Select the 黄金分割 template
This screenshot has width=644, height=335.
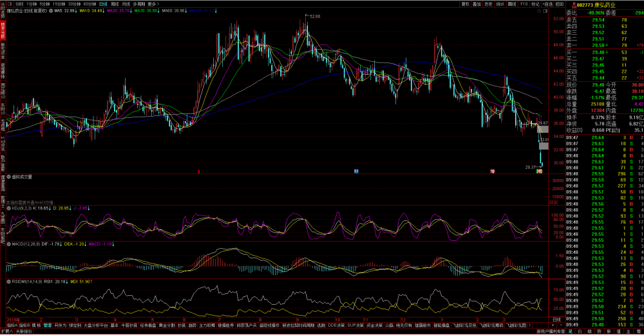pos(167,325)
